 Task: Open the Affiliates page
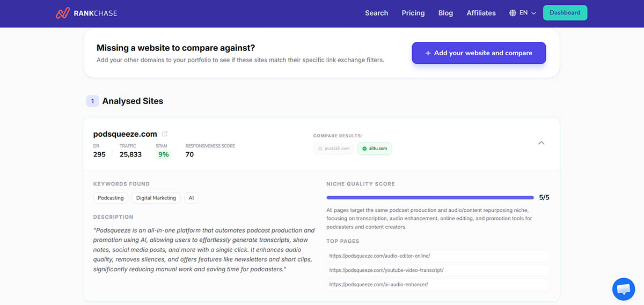coord(481,13)
